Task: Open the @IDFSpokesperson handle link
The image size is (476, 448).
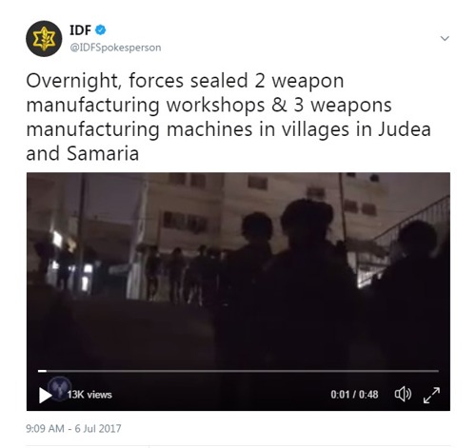Action: click(115, 48)
